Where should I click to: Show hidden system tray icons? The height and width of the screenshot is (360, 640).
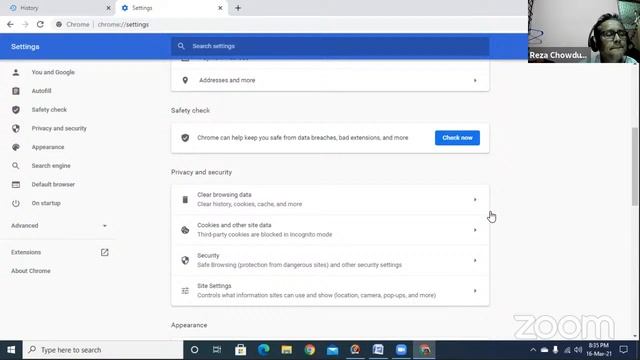533,350
